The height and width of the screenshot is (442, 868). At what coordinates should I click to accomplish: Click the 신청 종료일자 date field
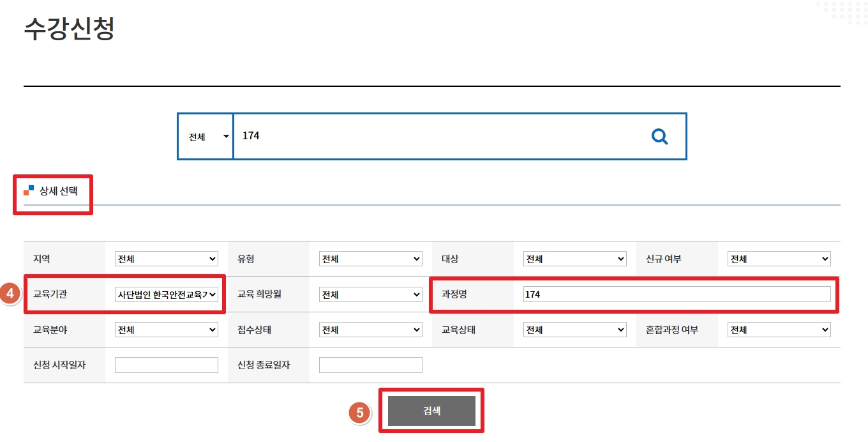tap(370, 365)
